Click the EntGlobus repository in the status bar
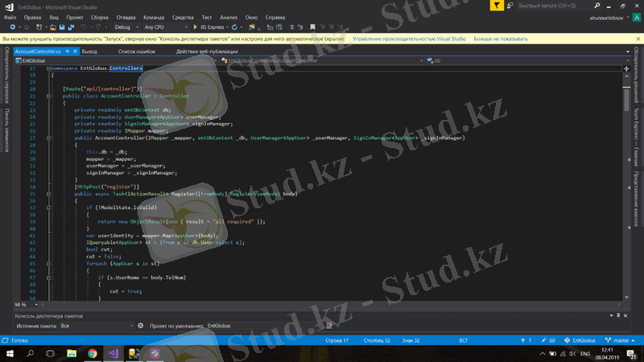Screen dimensions: 644x362 pyautogui.click(x=580, y=340)
